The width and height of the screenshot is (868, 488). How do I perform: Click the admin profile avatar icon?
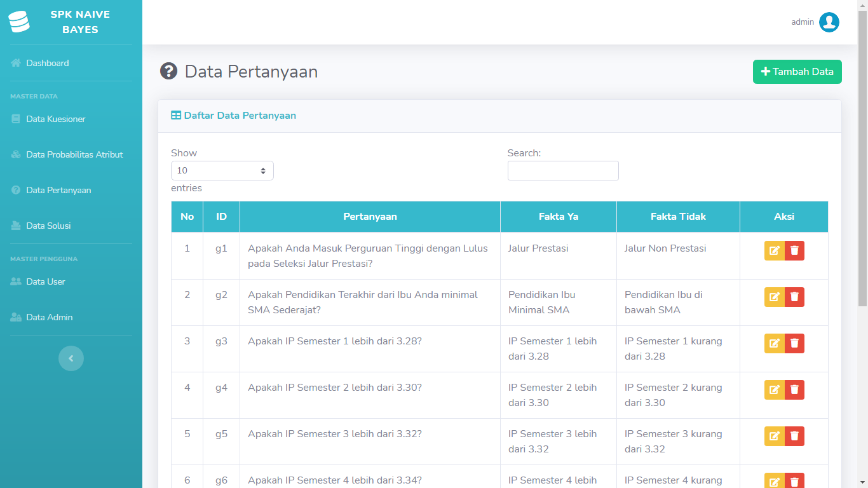coord(829,22)
